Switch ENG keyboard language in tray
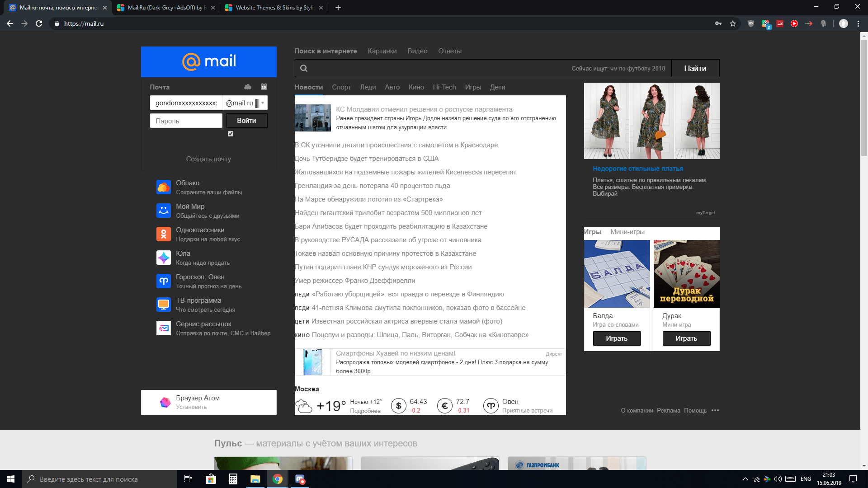The height and width of the screenshot is (488, 868). 806,479
